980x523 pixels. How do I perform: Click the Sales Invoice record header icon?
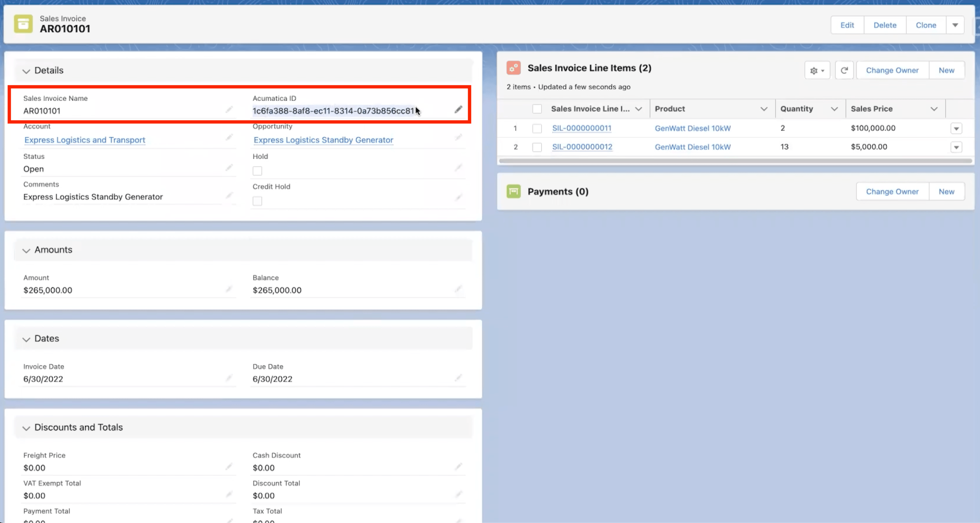click(x=23, y=24)
